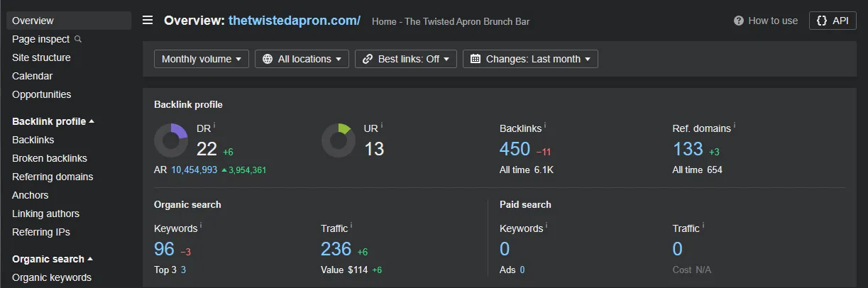Click the Ads value 0
This screenshot has width=868, height=288.
[522, 270]
